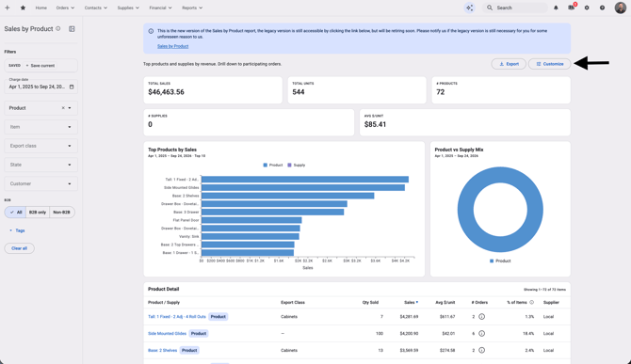Click the Base: 2 Shelves bar in chart
631x364 pixels.
pos(288,196)
